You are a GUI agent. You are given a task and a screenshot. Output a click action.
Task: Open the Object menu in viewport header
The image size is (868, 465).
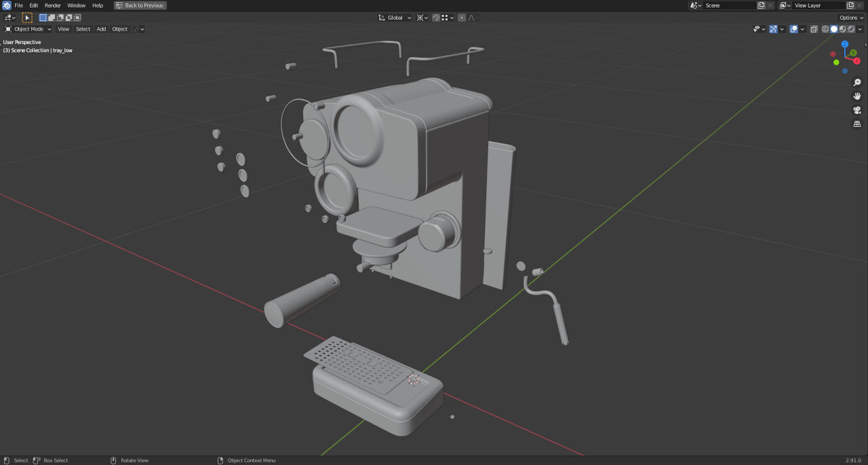click(x=119, y=29)
